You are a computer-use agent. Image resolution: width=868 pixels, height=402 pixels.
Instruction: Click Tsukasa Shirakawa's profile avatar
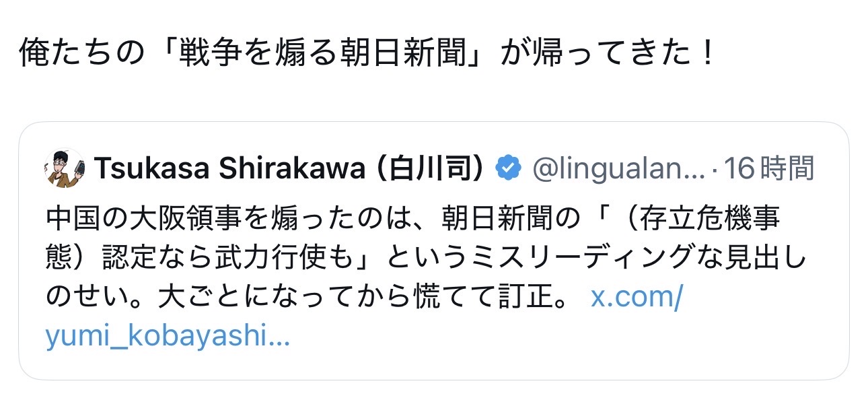64,168
